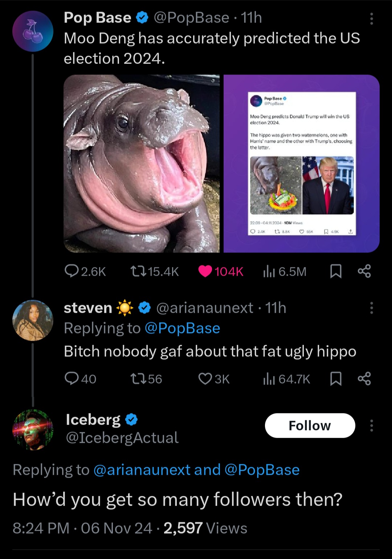Like steven's reply about the hippo
Viewport: 392px width, 559px height.
click(205, 379)
